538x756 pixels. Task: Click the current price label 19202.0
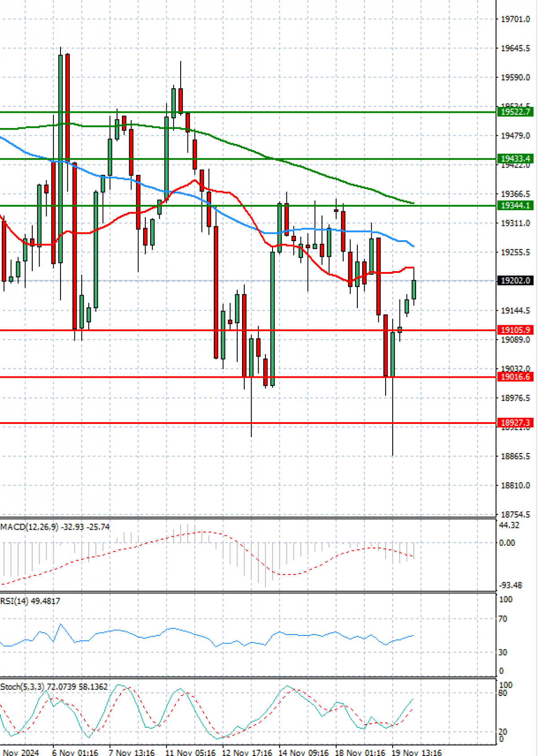[515, 281]
